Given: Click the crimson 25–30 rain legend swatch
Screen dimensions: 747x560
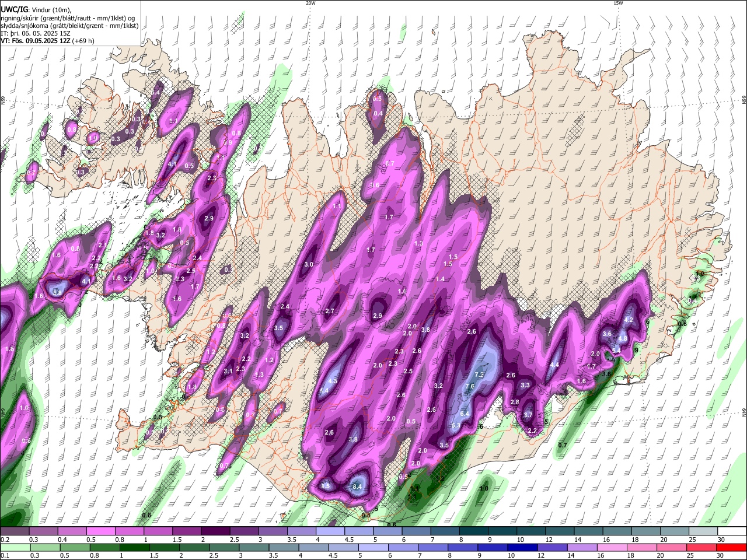Looking at the screenshot, I should [701, 547].
